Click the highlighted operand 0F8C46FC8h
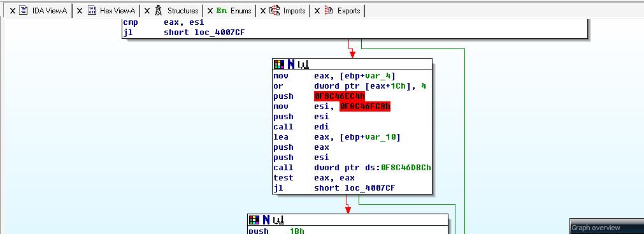The width and height of the screenshot is (644, 234). (365, 106)
